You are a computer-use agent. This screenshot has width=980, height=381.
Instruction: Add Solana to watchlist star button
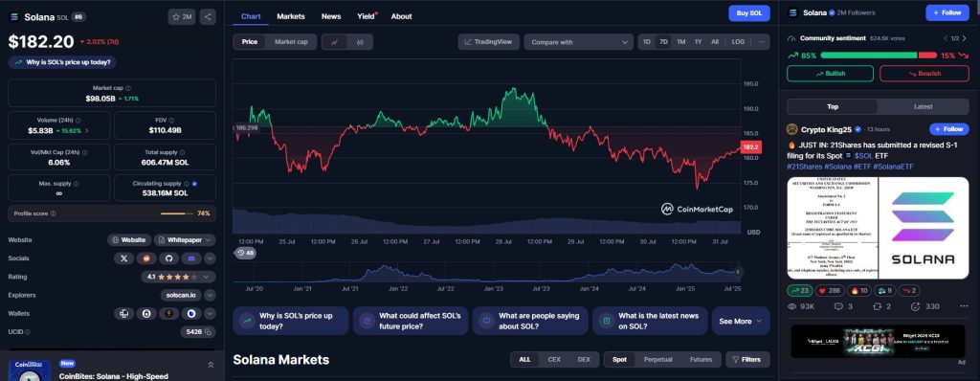(182, 17)
